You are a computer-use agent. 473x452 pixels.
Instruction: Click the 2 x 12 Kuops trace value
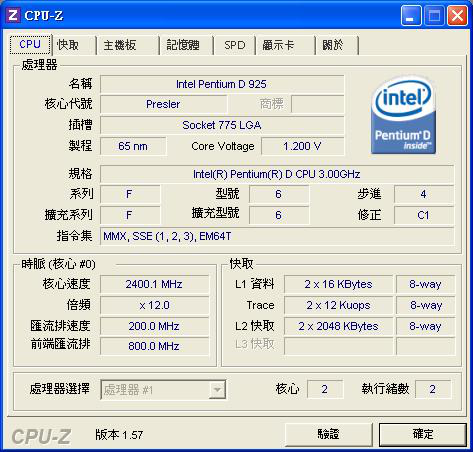tap(338, 305)
